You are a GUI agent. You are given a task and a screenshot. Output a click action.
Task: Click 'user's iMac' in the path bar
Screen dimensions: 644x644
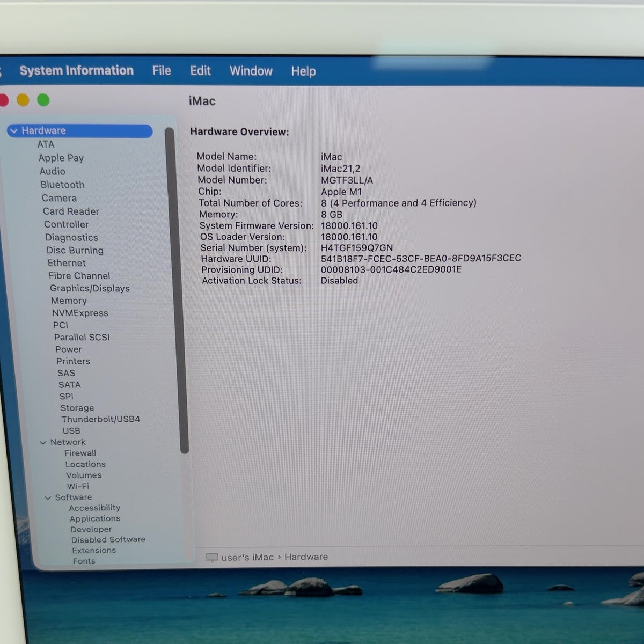point(247,558)
